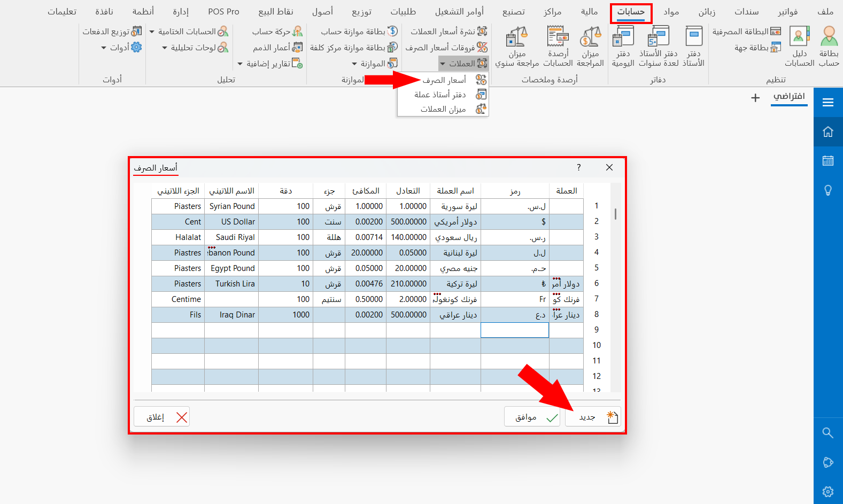Screen dimensions: 843x504
Task: Add a new tab with the plus button
Action: click(755, 98)
